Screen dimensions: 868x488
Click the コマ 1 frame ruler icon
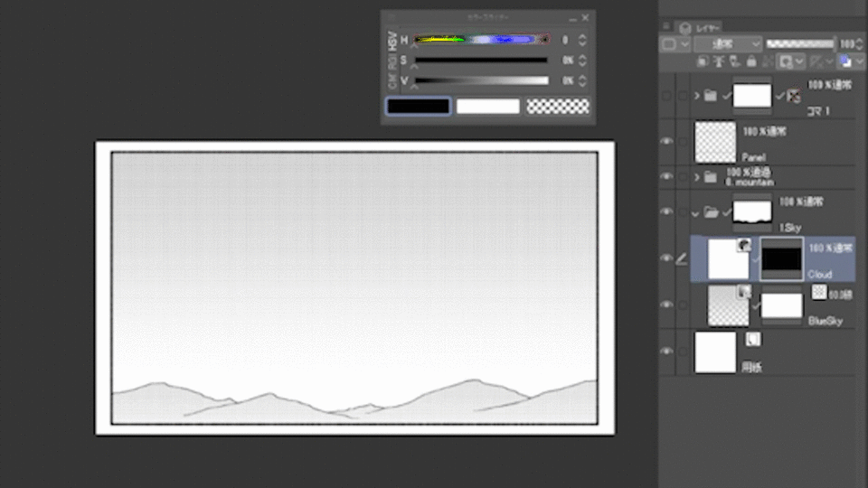tap(793, 97)
